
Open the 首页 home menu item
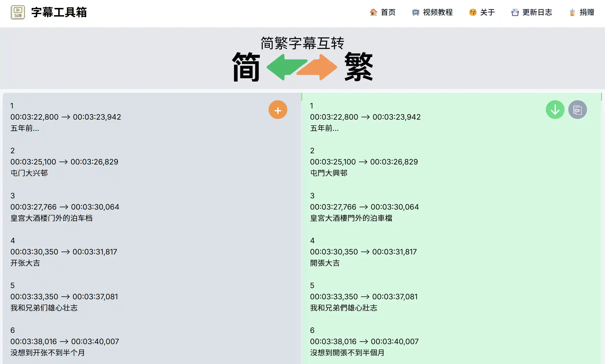tap(383, 12)
